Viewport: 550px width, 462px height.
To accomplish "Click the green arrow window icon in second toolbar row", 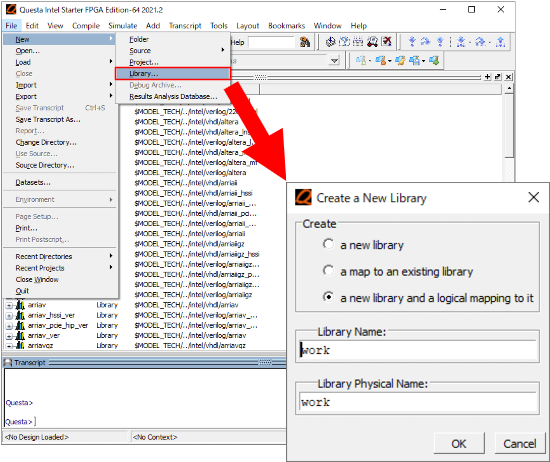I will [x=434, y=61].
